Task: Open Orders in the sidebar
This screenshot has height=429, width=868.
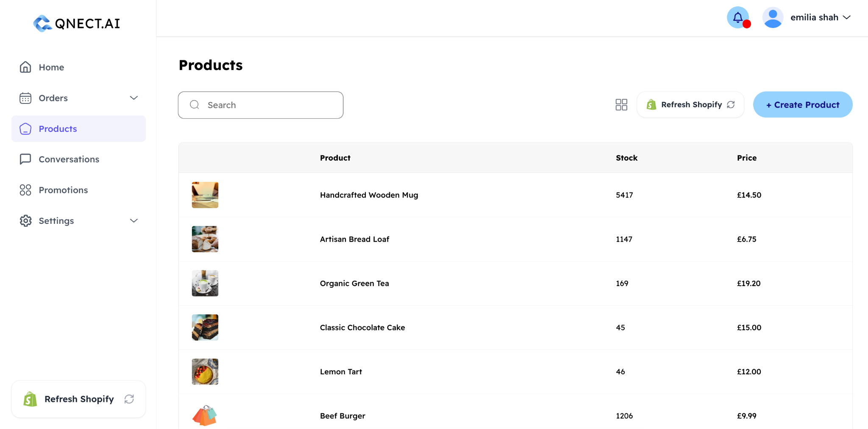Action: [78, 98]
